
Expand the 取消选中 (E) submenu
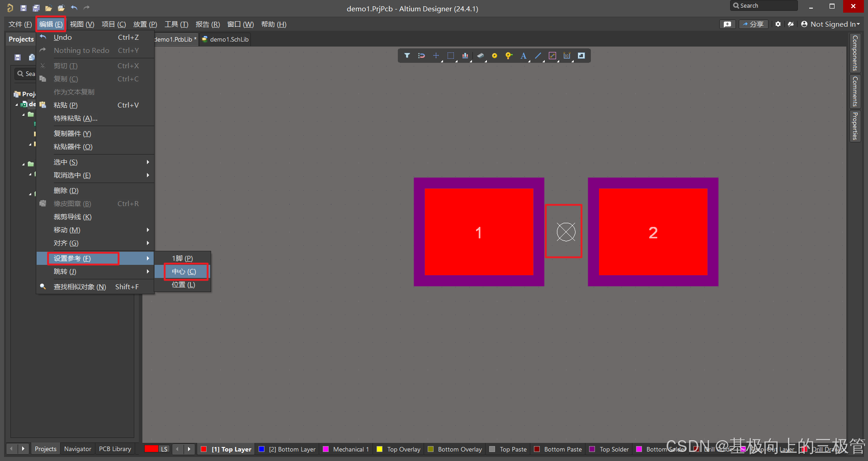pyautogui.click(x=95, y=175)
